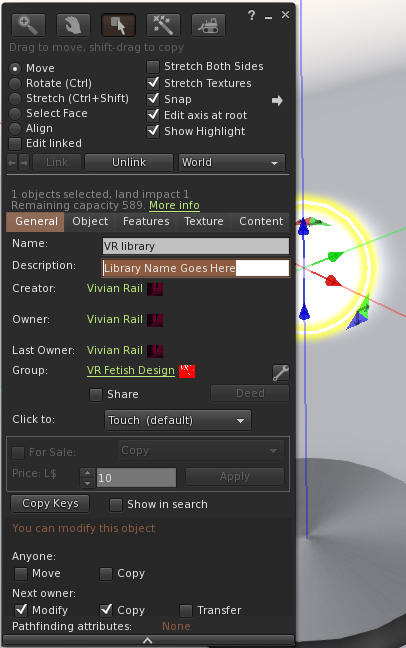Allow Anyone to Move checkbox
The width and height of the screenshot is (406, 648).
pyautogui.click(x=21, y=574)
